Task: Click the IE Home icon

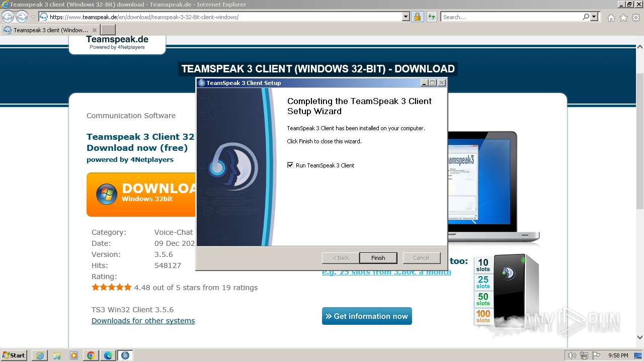Action: click(x=611, y=18)
